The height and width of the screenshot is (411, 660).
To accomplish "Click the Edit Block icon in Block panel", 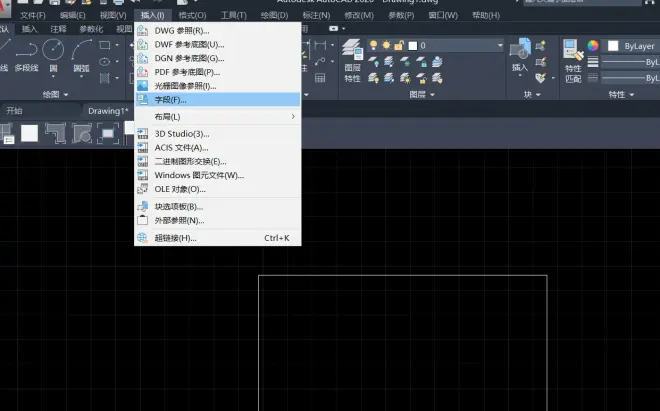I will pos(541,62).
